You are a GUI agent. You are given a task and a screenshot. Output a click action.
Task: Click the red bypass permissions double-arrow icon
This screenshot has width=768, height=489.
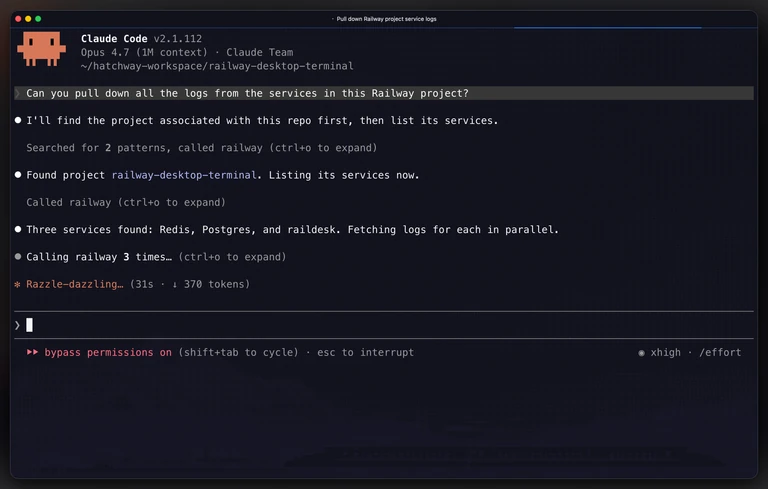pyautogui.click(x=32, y=352)
